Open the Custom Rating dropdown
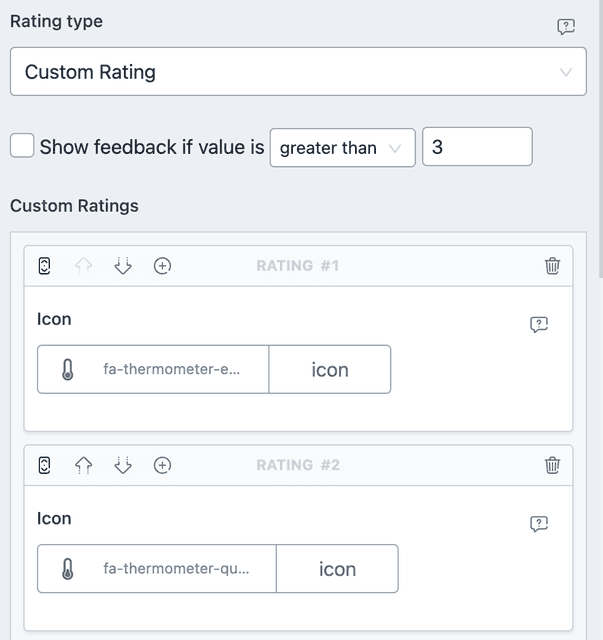Screen dimensions: 603x640 pyautogui.click(x=298, y=71)
